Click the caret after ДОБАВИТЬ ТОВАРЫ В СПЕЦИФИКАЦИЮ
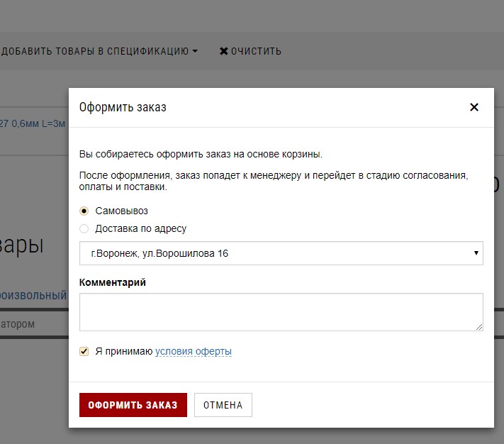504x444 pixels. coord(195,51)
